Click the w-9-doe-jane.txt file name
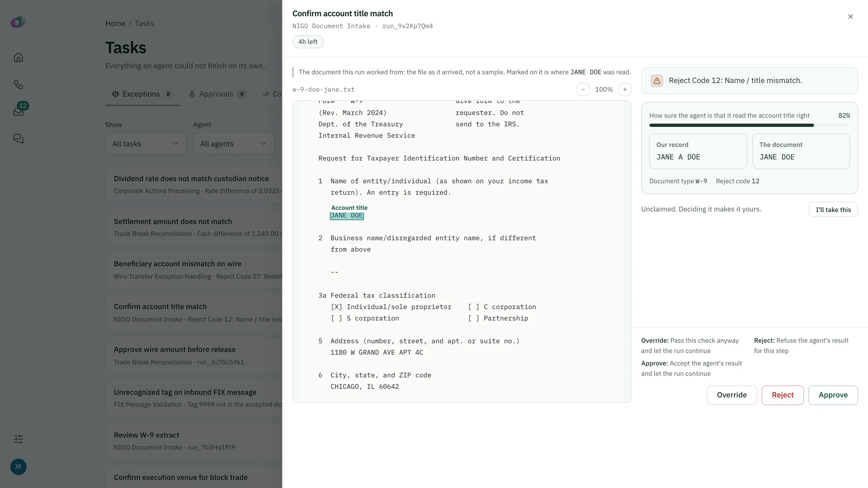 (323, 90)
